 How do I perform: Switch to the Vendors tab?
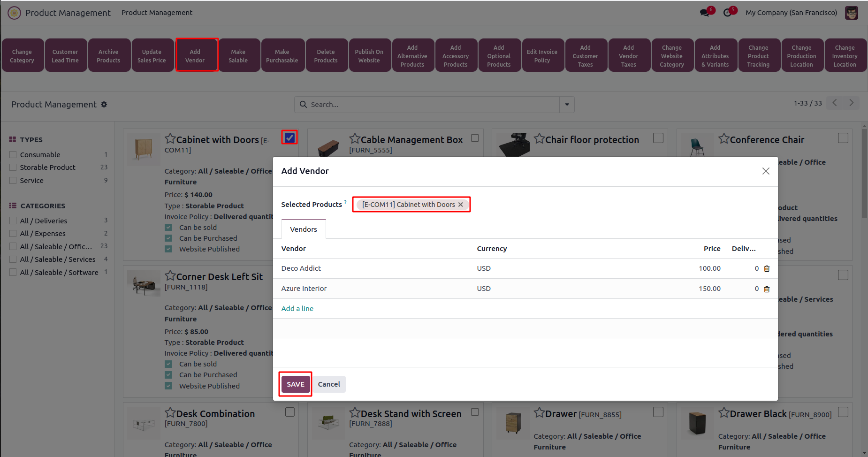(x=304, y=229)
